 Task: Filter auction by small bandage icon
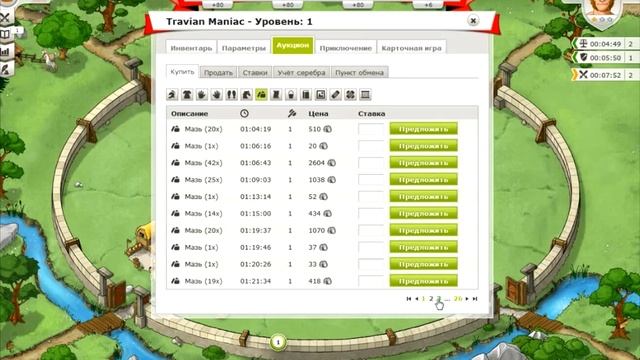pos(336,95)
